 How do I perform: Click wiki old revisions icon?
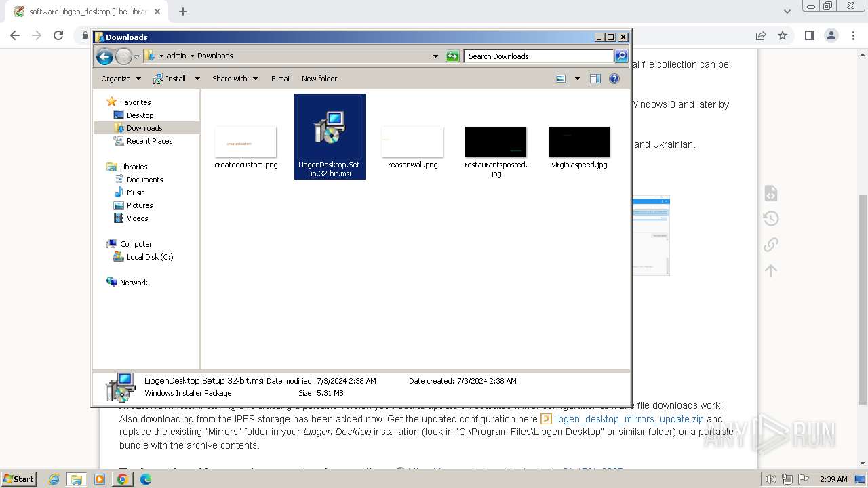[x=771, y=219]
